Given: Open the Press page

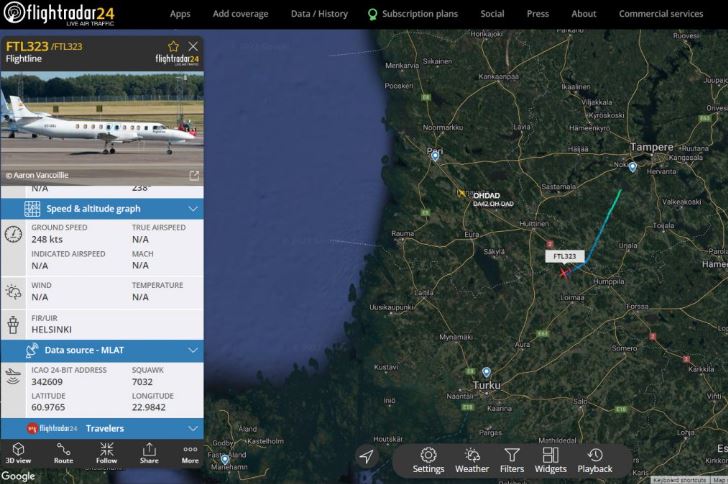Looking at the screenshot, I should [538, 14].
